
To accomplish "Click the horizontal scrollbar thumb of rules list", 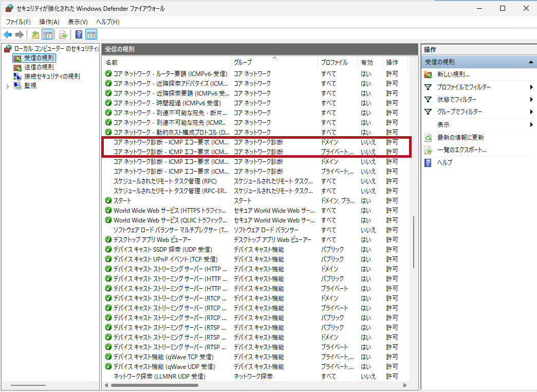I will [x=155, y=385].
